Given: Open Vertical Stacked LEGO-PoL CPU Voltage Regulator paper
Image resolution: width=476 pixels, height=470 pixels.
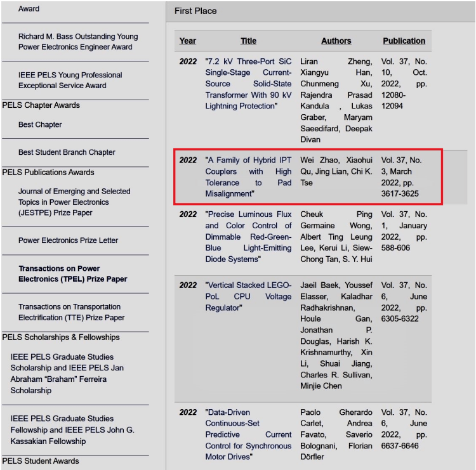Looking at the screenshot, I should (x=248, y=296).
